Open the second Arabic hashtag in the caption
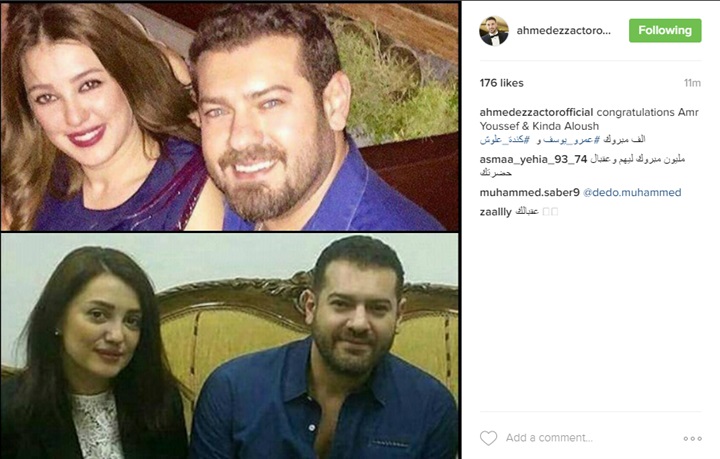720x459 pixels. (505, 140)
